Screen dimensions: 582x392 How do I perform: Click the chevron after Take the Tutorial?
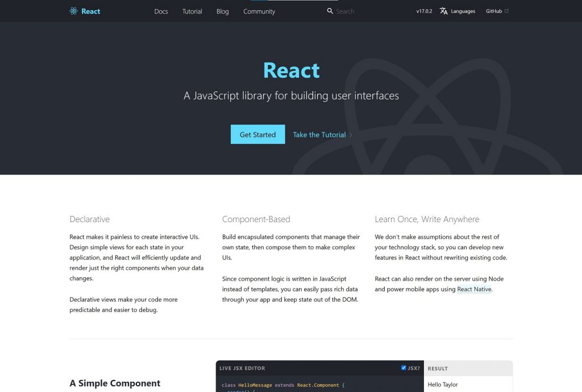350,135
